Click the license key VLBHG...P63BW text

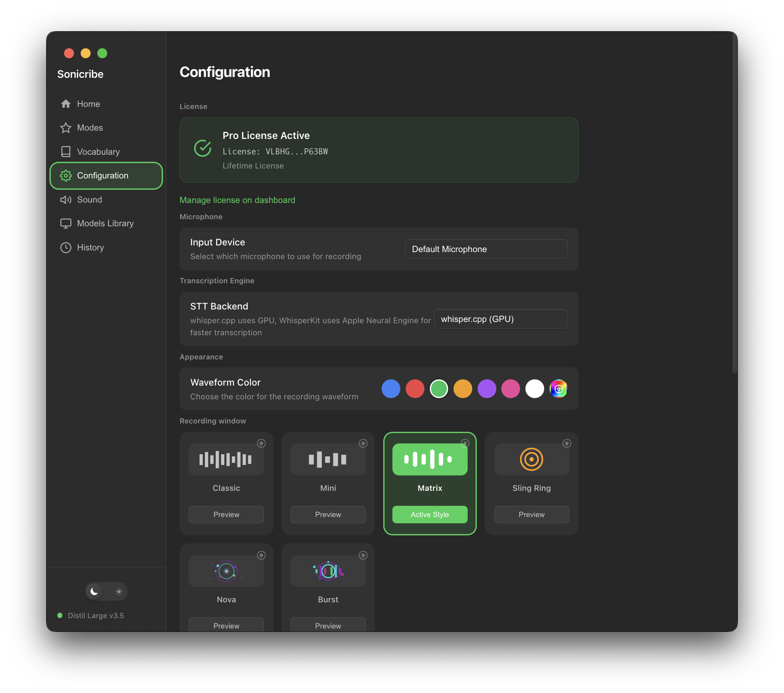pos(297,151)
